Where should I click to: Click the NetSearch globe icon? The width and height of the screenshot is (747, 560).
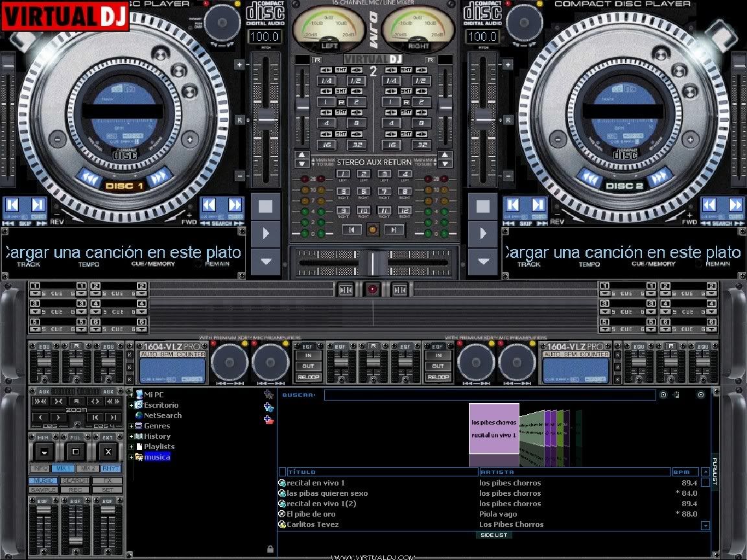point(139,415)
